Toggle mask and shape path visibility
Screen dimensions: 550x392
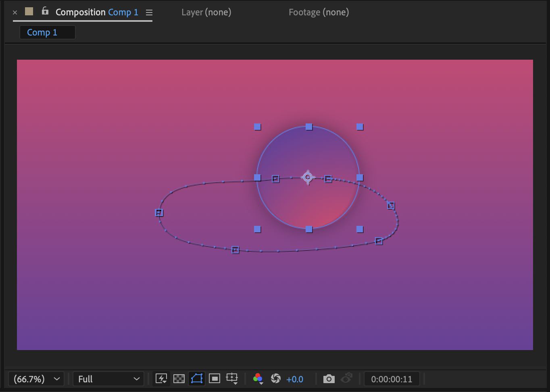[197, 379]
